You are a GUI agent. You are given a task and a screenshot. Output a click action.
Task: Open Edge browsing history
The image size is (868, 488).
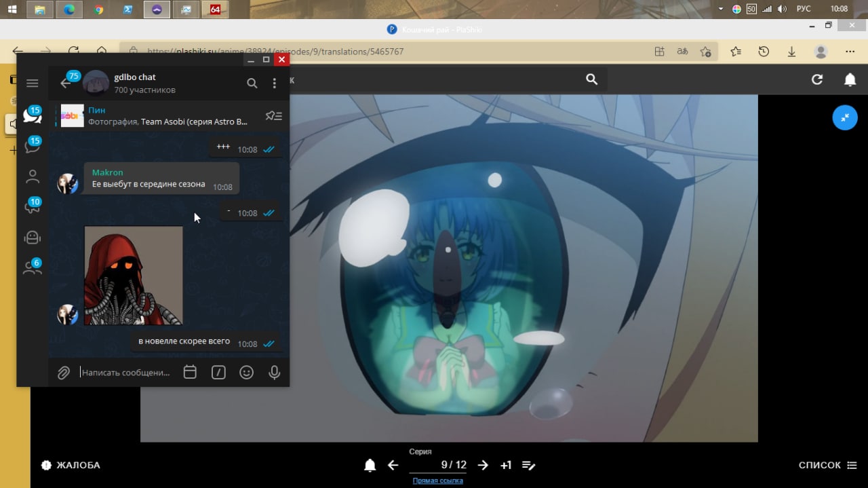[x=764, y=51]
